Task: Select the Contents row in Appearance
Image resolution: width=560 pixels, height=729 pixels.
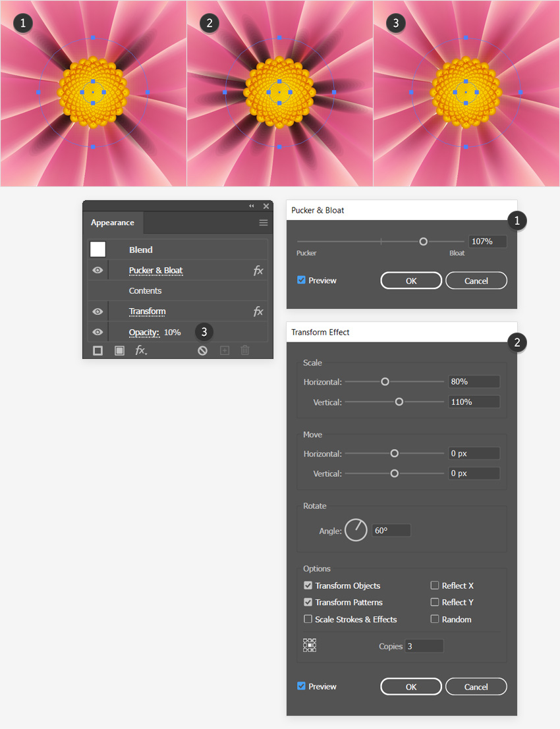Action: tap(178, 290)
